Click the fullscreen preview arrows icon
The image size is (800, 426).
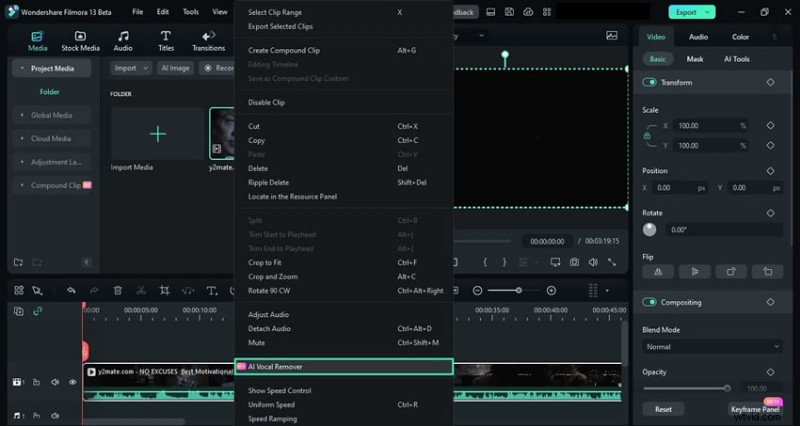(612, 262)
